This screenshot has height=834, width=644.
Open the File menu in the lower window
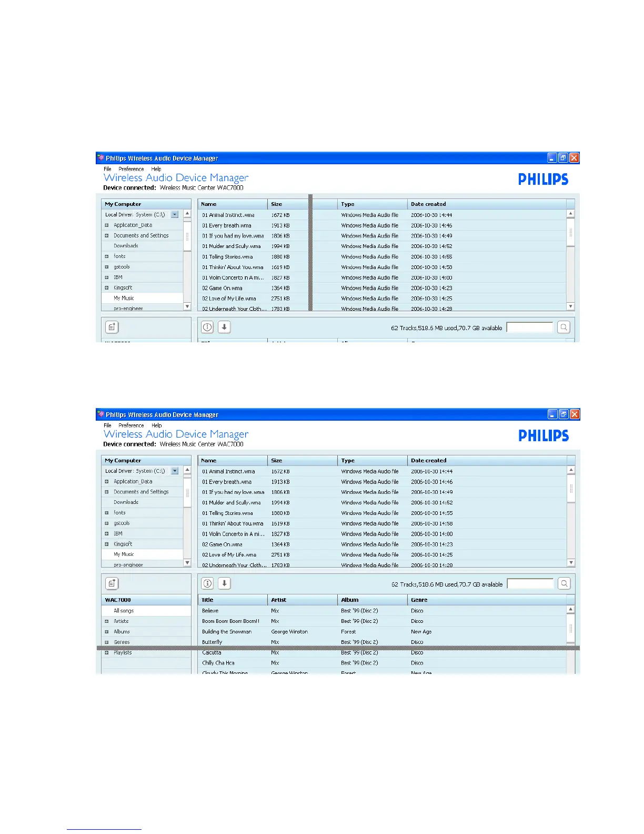[x=107, y=425]
